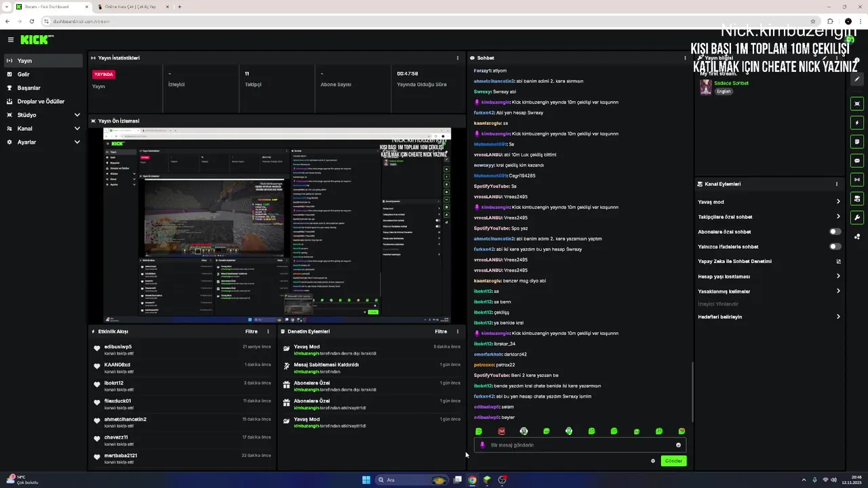
Task: Open Hedefleri belirleyin setting
Action: pos(769,317)
